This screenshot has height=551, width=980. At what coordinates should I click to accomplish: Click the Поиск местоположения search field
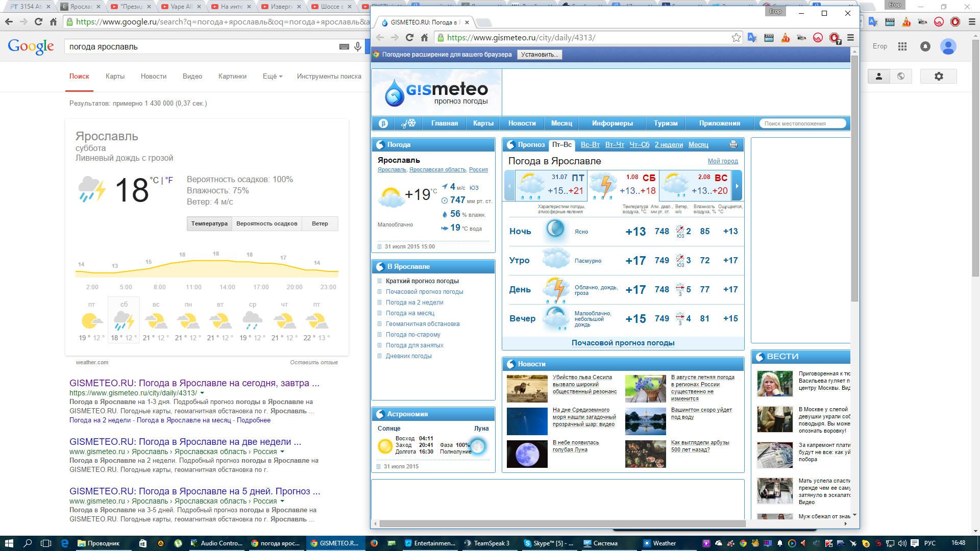click(802, 123)
